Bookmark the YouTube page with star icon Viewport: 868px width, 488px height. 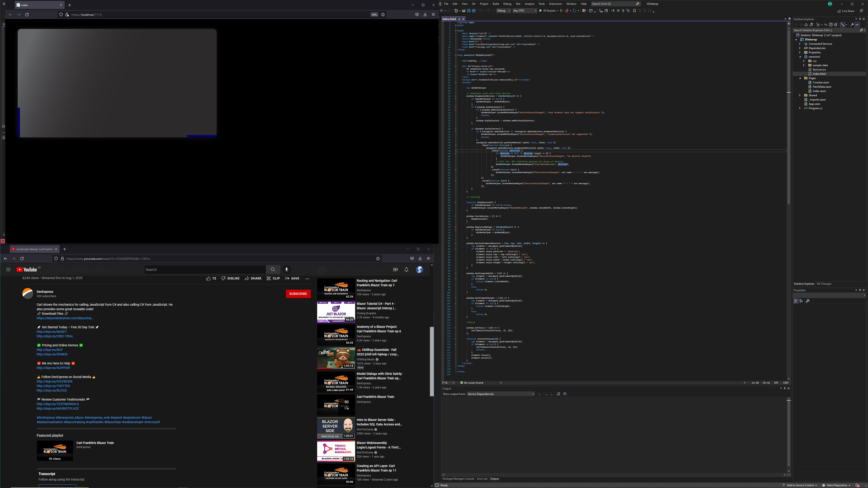coord(378,259)
